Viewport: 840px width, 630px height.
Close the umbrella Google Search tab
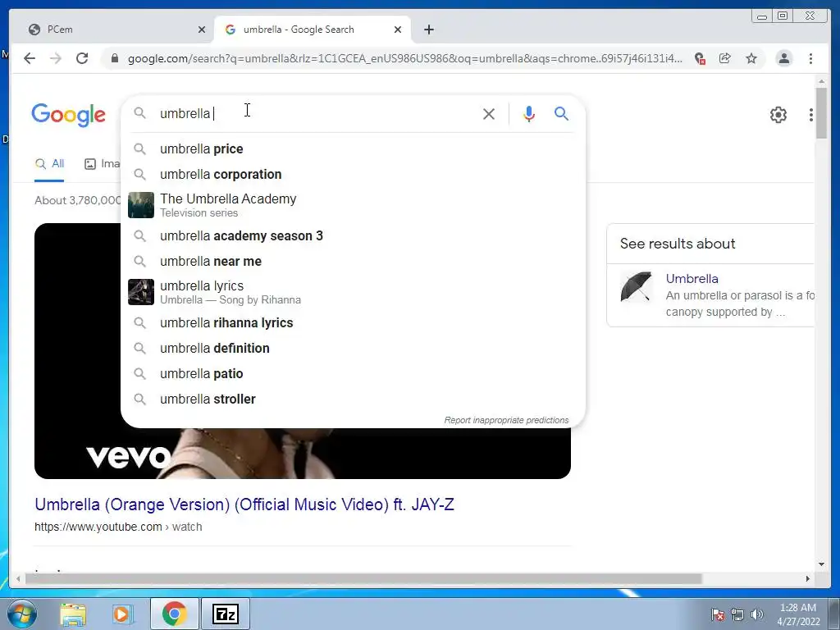click(x=398, y=30)
